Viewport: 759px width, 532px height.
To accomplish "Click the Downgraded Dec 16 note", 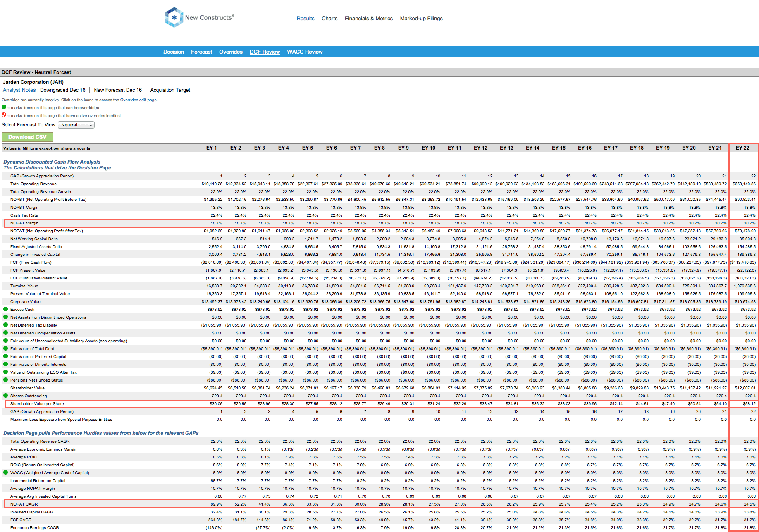I will (63, 90).
